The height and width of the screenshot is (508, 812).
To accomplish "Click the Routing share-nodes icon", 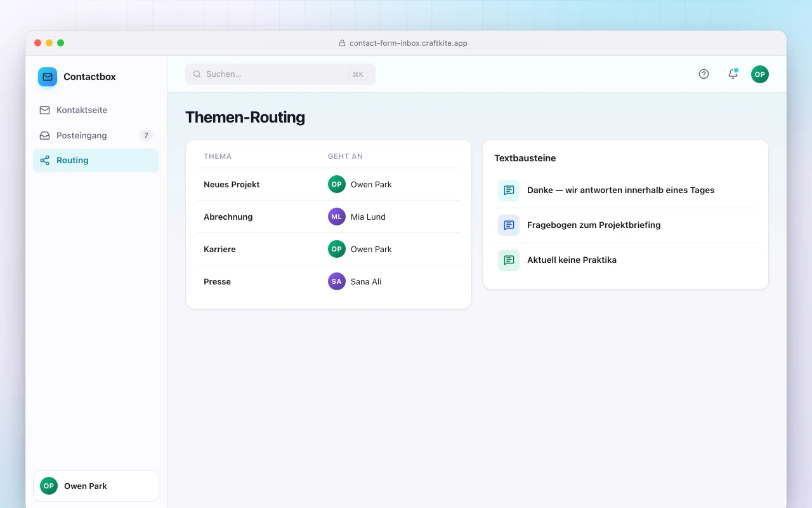I will [44, 161].
